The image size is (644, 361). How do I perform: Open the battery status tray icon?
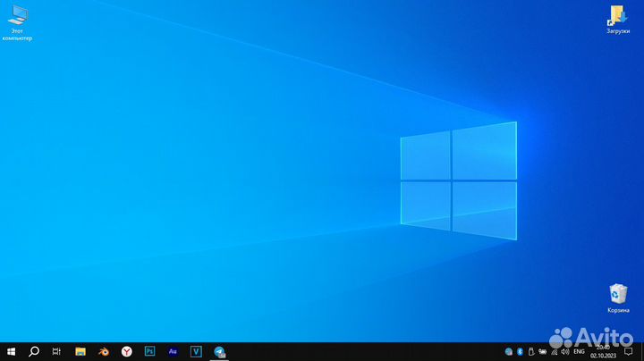[x=542, y=352]
